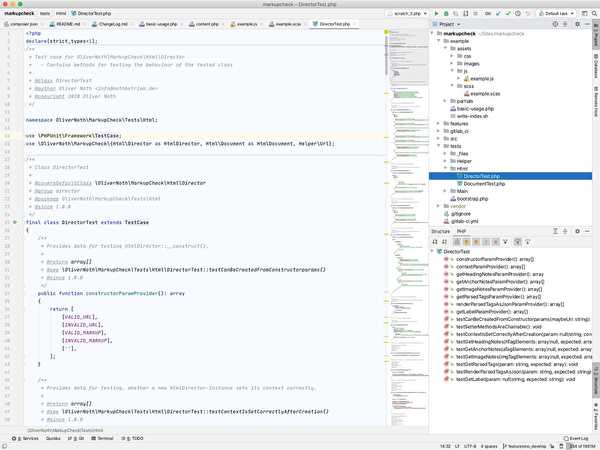This screenshot has width=600, height=450.
Task: Locate current file in the Project panel
Action: click(555, 24)
